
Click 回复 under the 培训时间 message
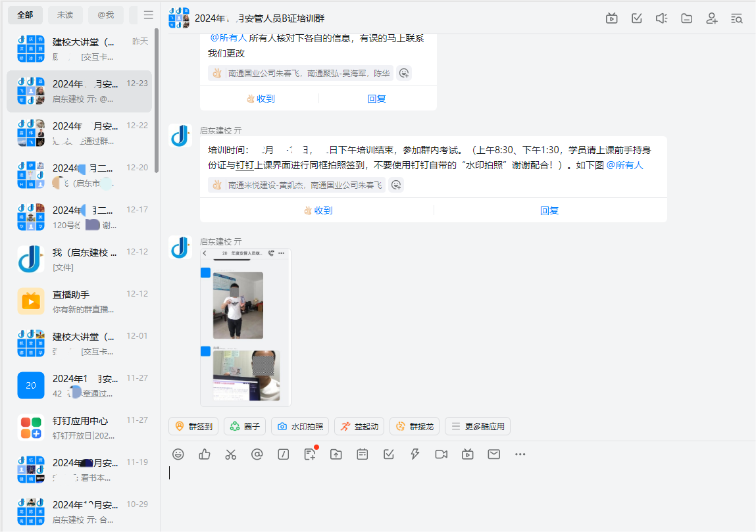(549, 210)
